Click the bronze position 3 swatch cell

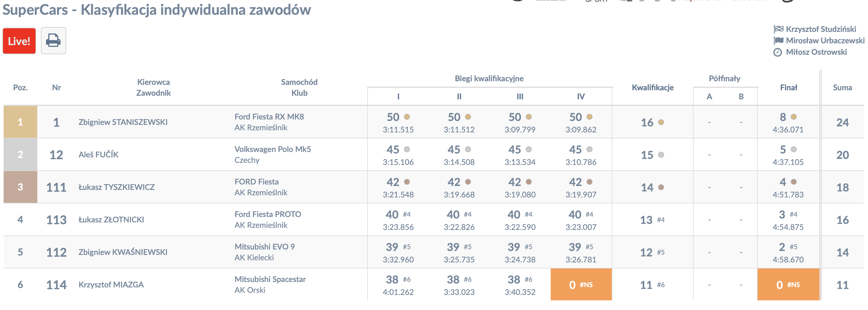coord(20,187)
